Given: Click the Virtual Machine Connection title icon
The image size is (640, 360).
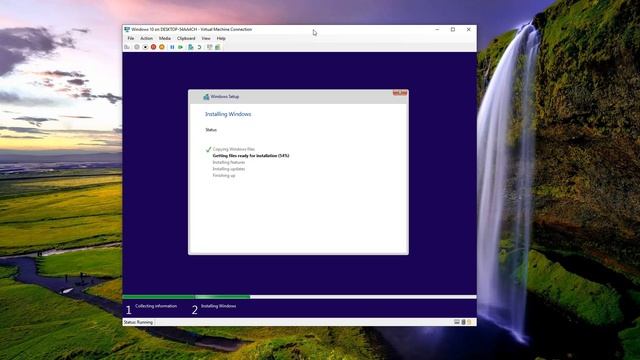Looking at the screenshot, I should point(127,29).
